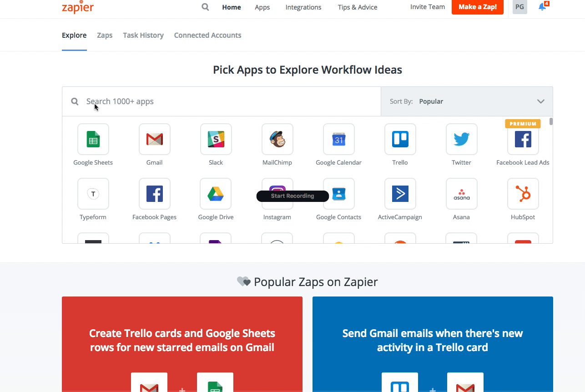Pick the Gmail app icon

click(154, 139)
